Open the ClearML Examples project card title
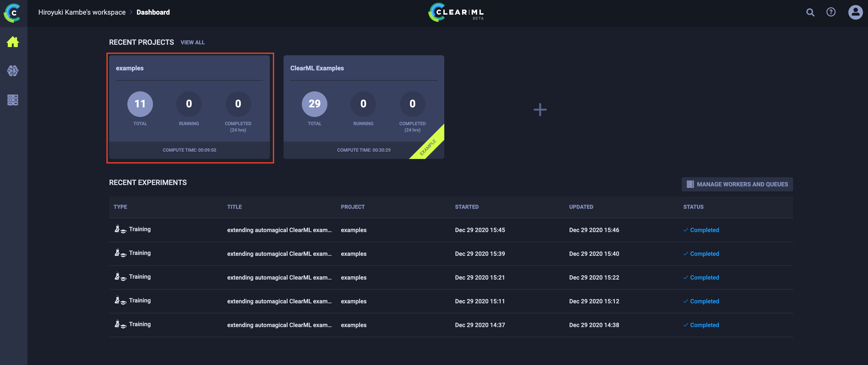Viewport: 868px width, 365px height. pyautogui.click(x=317, y=68)
